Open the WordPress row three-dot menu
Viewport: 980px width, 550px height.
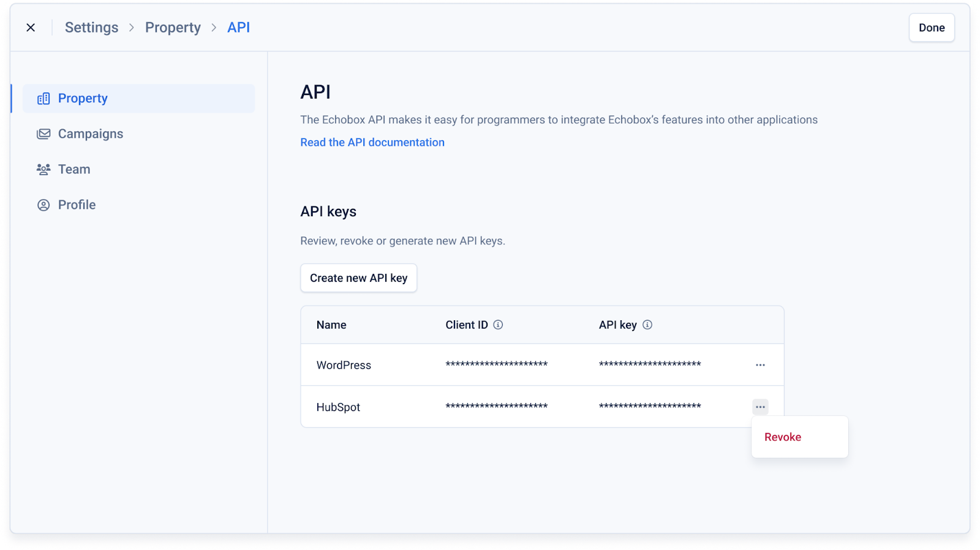click(x=760, y=365)
